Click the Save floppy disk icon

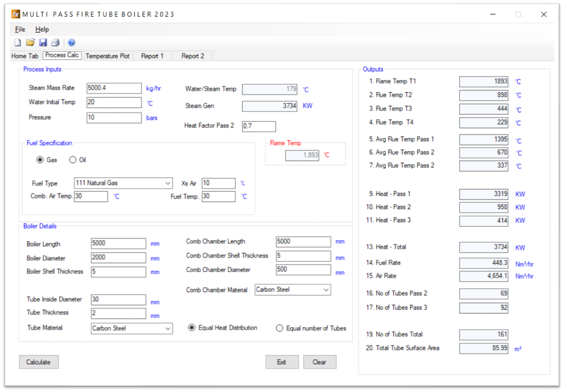[x=43, y=42]
